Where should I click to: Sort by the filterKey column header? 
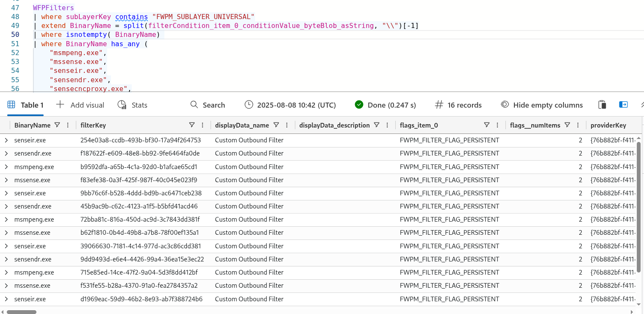(x=93, y=125)
